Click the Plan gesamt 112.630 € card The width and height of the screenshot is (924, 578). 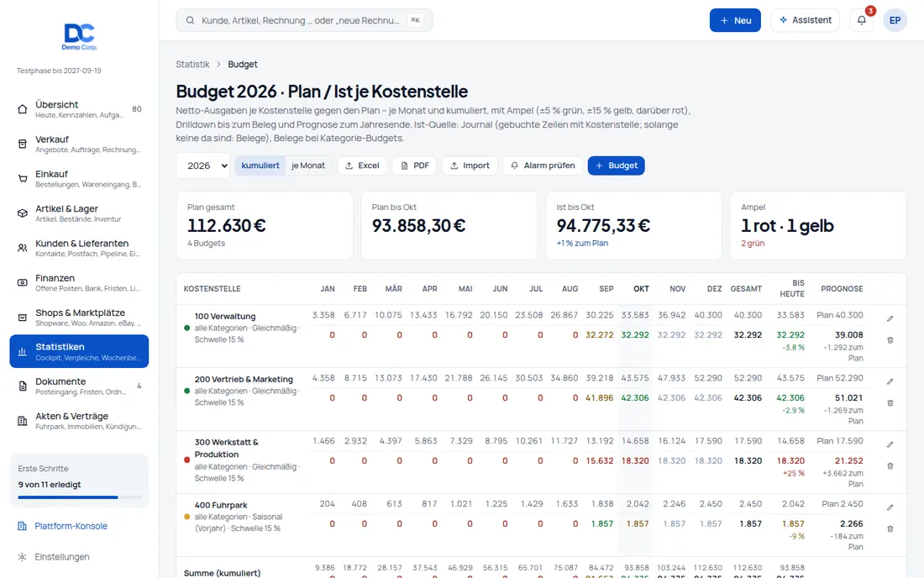pyautogui.click(x=265, y=225)
